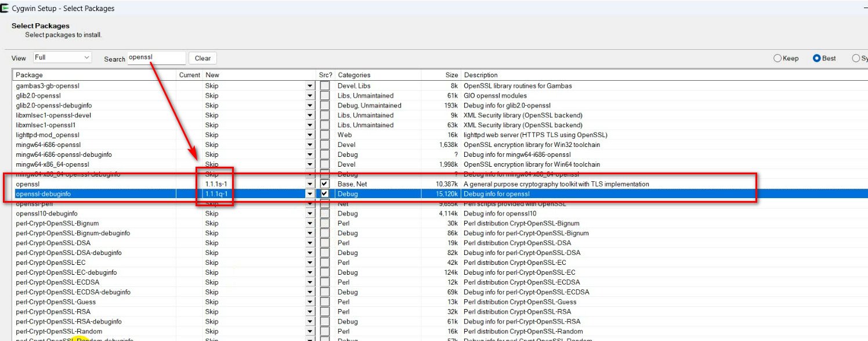Click the 'Devel, Libs' category cell
Image resolution: width=868 pixels, height=341 pixels.
pos(355,85)
